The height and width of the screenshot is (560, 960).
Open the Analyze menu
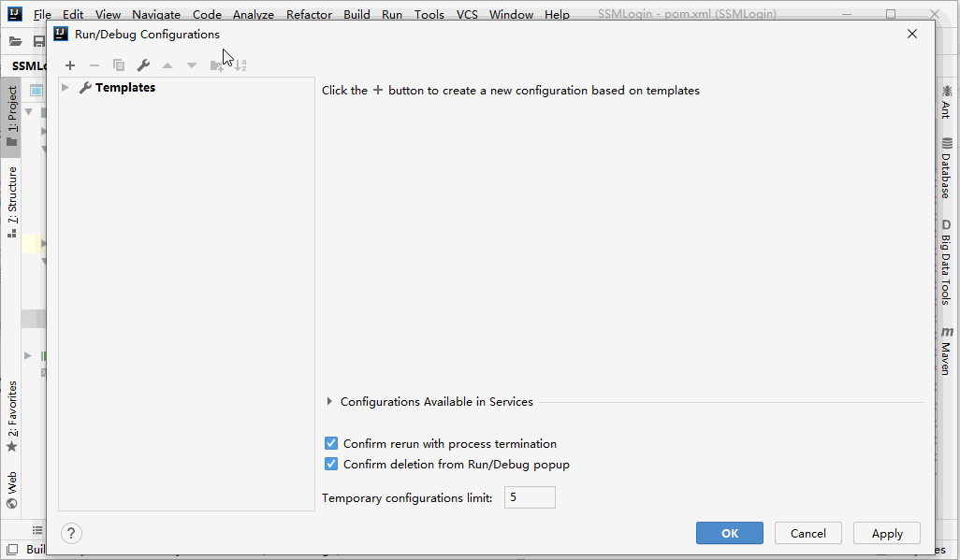(x=254, y=14)
